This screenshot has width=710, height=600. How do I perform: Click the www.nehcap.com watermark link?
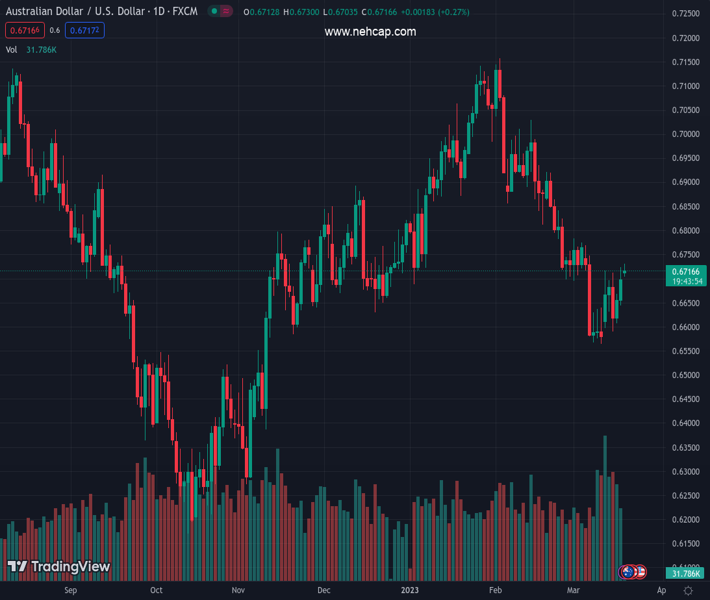pos(370,32)
